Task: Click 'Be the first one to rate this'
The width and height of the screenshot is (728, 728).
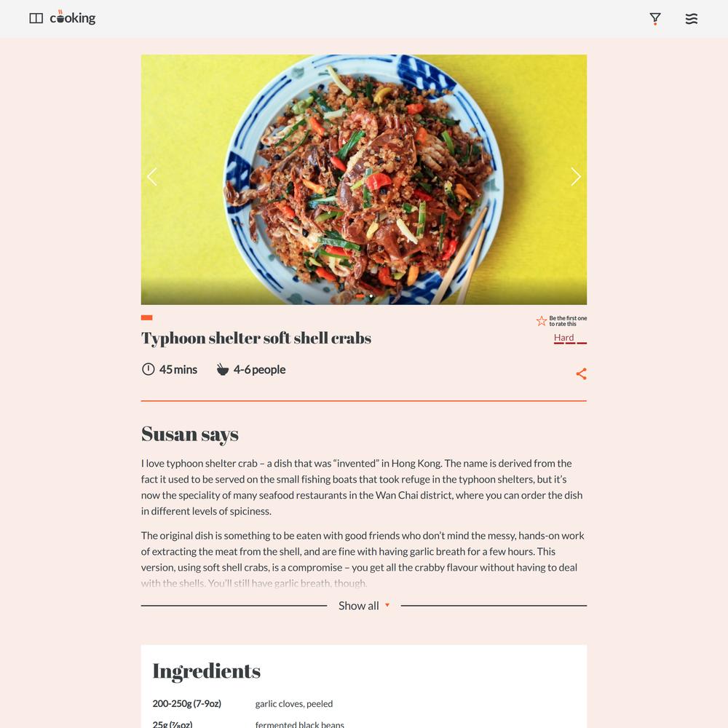Action: (568, 321)
